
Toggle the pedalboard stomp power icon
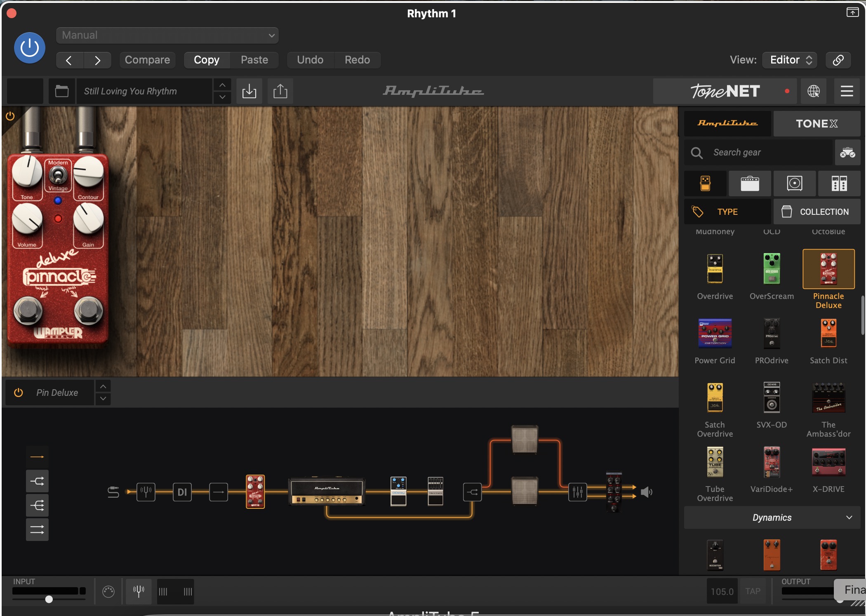[x=10, y=116]
